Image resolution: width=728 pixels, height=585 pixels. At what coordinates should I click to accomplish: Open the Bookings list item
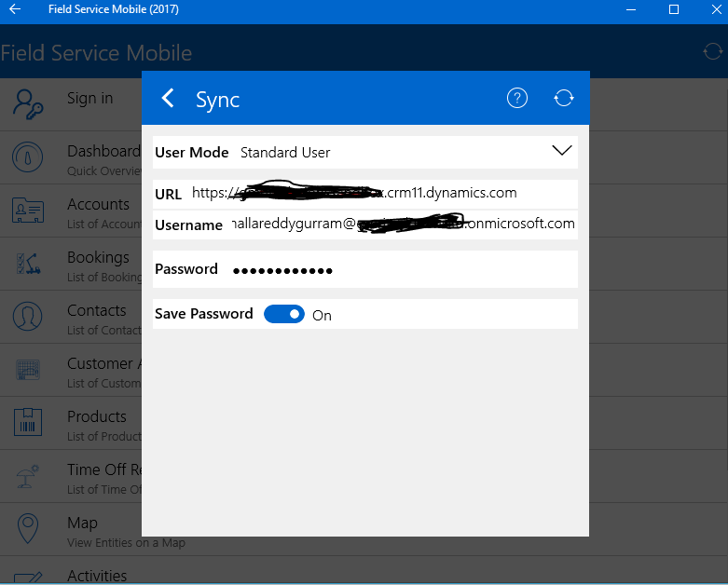point(71,264)
